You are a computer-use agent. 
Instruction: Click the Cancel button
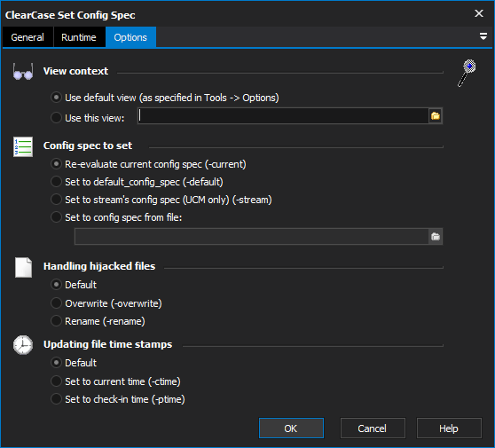coord(373,428)
